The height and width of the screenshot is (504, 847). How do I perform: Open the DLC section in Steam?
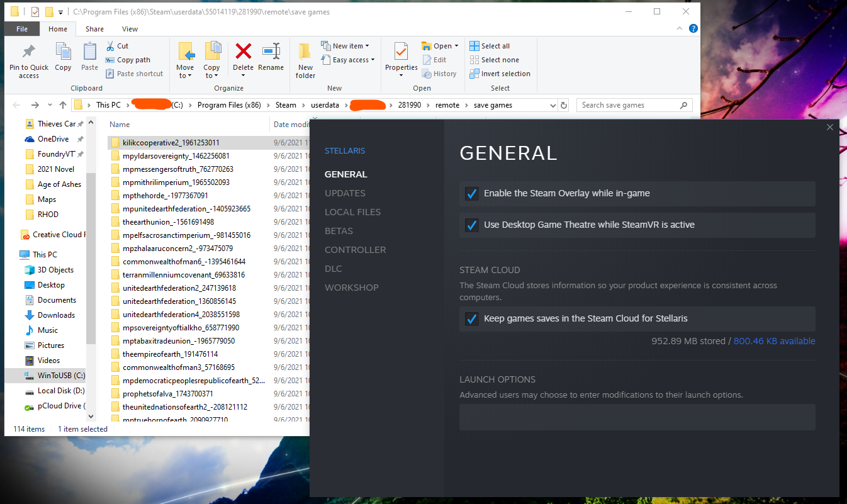point(334,269)
